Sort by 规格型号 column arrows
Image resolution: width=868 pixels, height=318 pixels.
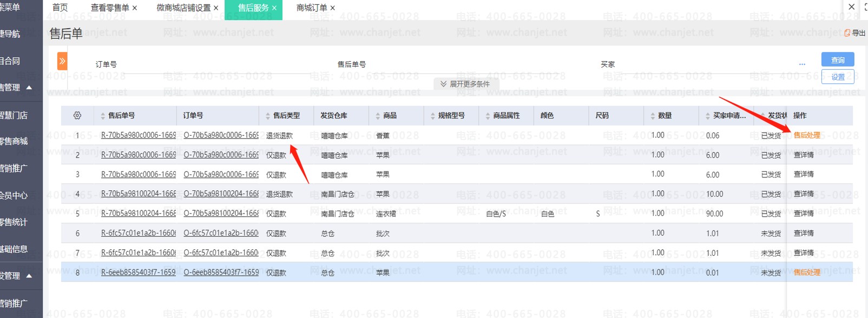pos(433,116)
